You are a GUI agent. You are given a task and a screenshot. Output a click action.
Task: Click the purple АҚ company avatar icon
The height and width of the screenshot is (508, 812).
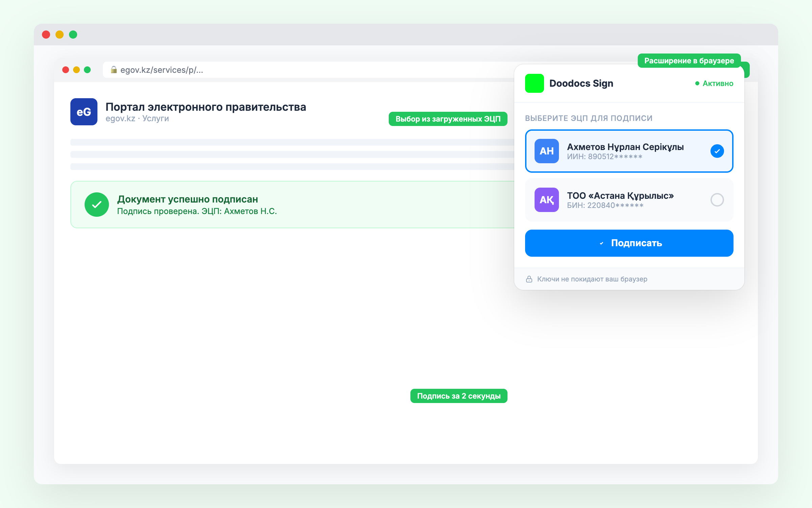(546, 200)
